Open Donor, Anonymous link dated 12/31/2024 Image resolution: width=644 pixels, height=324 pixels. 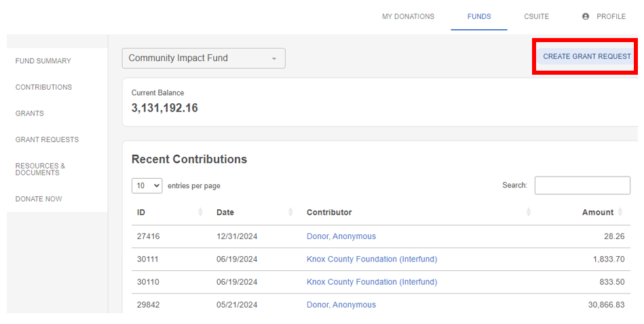(x=341, y=236)
